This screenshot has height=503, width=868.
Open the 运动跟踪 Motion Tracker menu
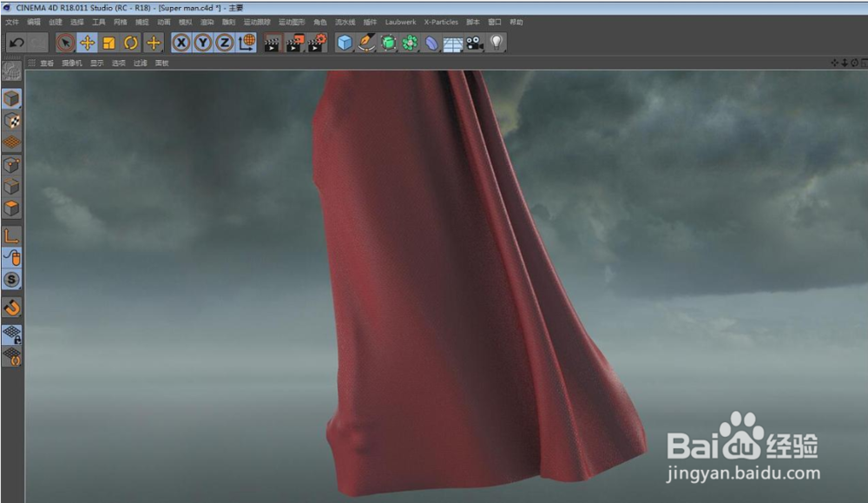point(257,23)
